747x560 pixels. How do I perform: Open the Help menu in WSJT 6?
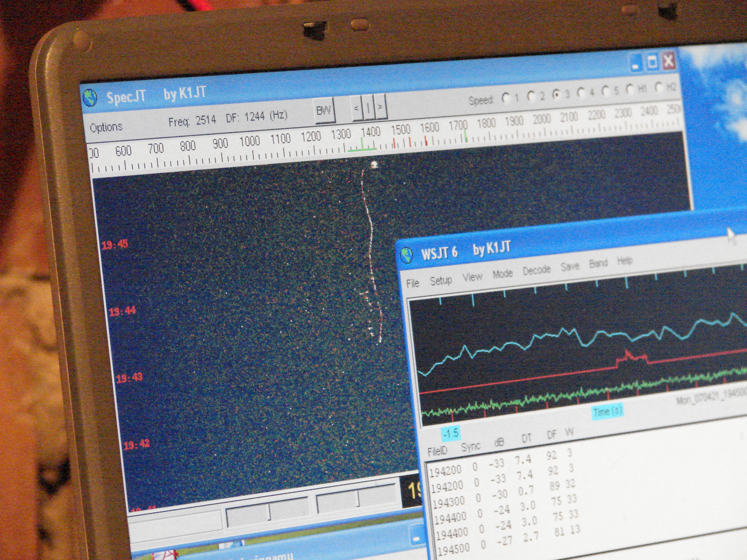click(624, 261)
